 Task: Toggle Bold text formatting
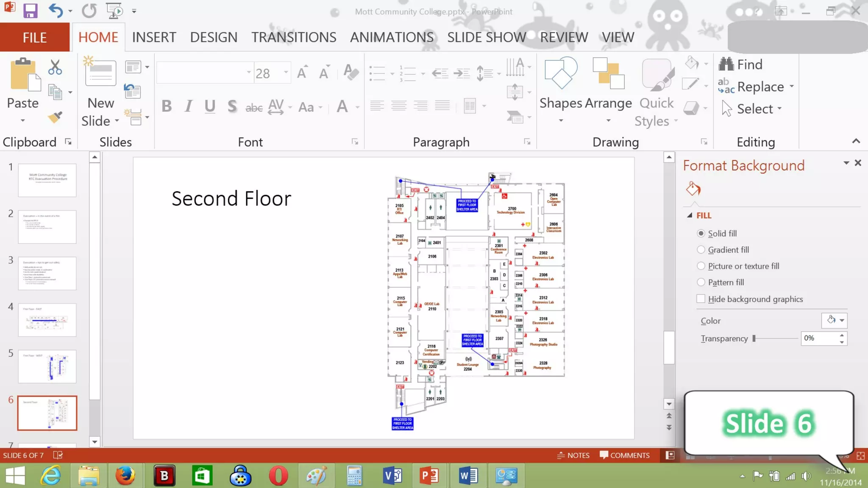coord(167,106)
